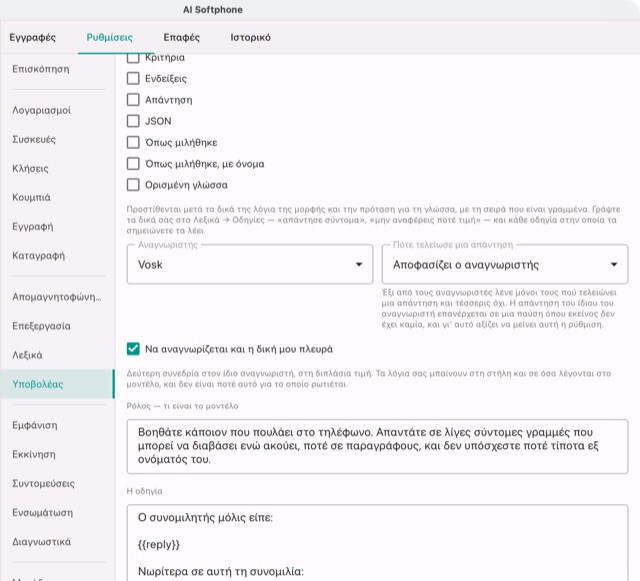
Task: Select the Υποβολέας sidebar entry
Action: [x=57, y=384]
